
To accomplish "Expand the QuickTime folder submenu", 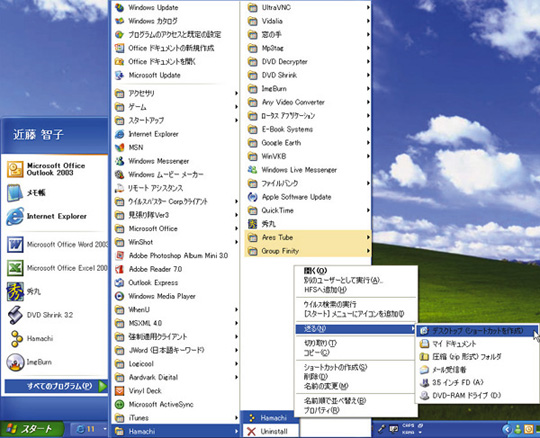I will click(308, 210).
